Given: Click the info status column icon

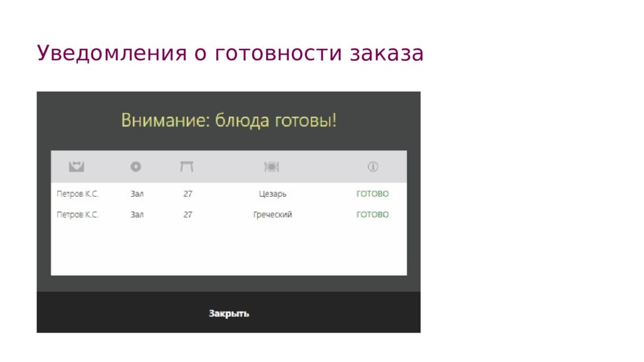Looking at the screenshot, I should [372, 167].
